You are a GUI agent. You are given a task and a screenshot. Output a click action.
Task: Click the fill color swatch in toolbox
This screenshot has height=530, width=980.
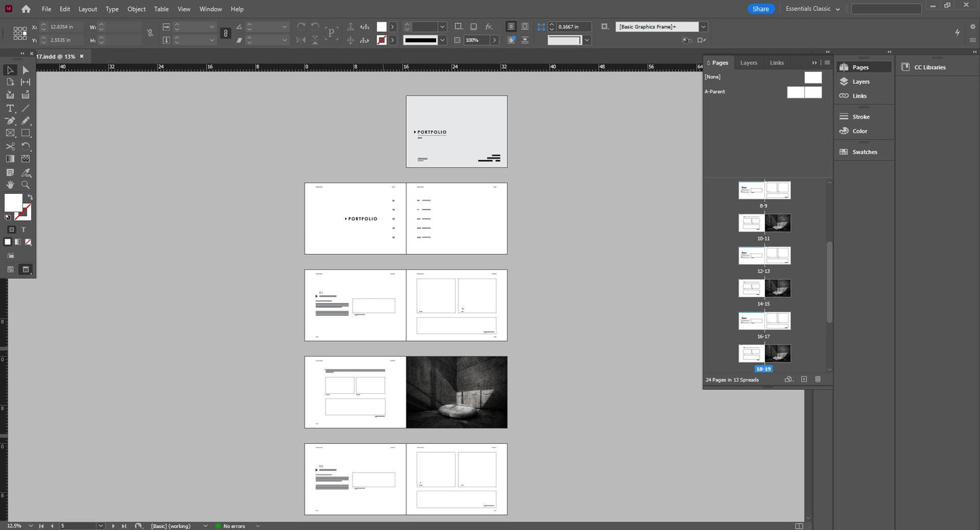click(13, 202)
